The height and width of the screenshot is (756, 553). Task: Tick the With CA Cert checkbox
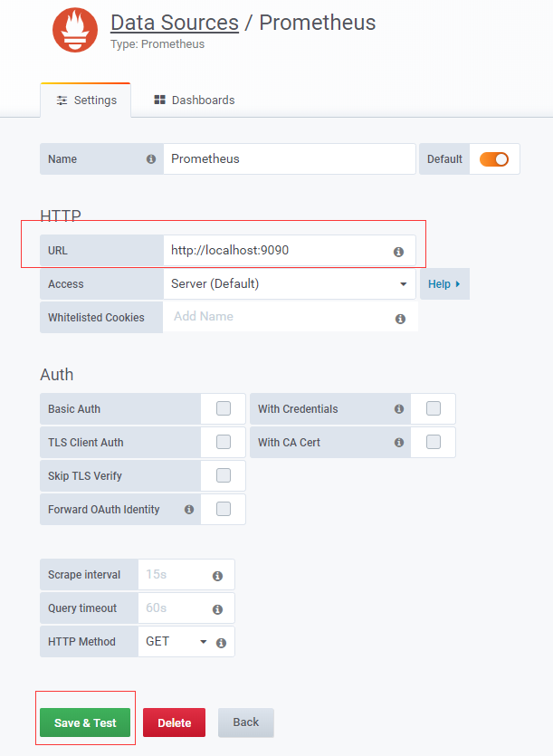434,442
